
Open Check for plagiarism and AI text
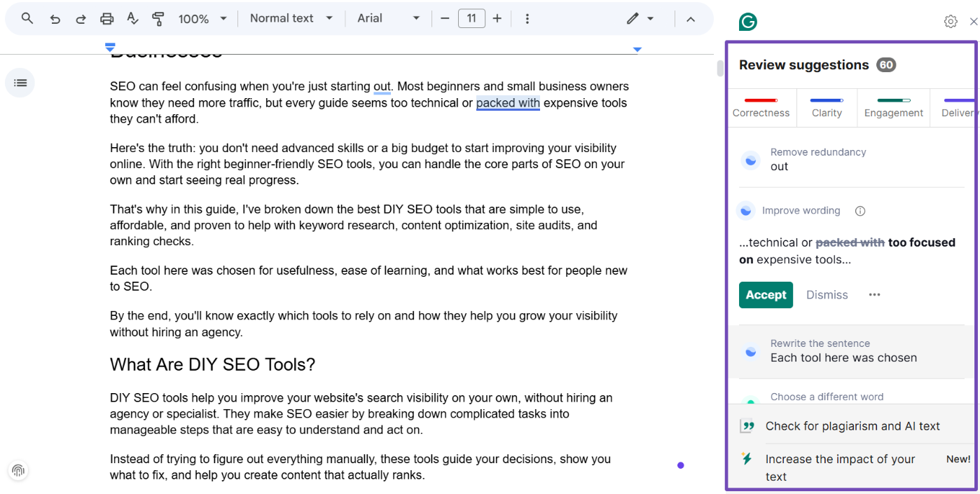click(852, 426)
